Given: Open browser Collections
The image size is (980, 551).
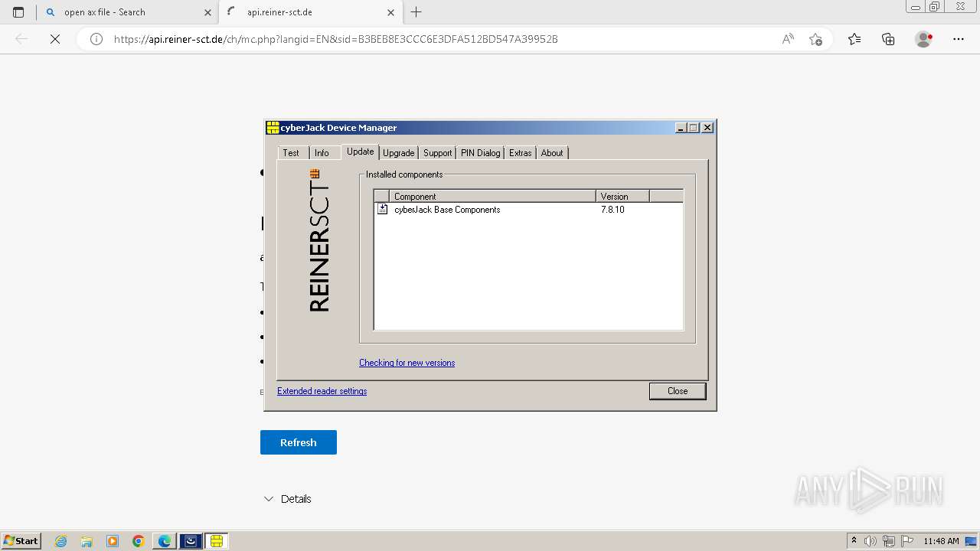Looking at the screenshot, I should click(888, 39).
